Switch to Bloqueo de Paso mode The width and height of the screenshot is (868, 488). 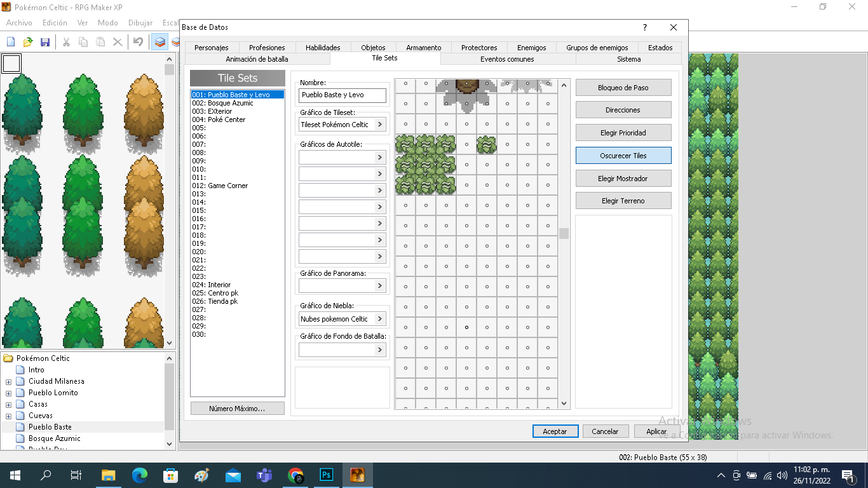[x=623, y=88]
